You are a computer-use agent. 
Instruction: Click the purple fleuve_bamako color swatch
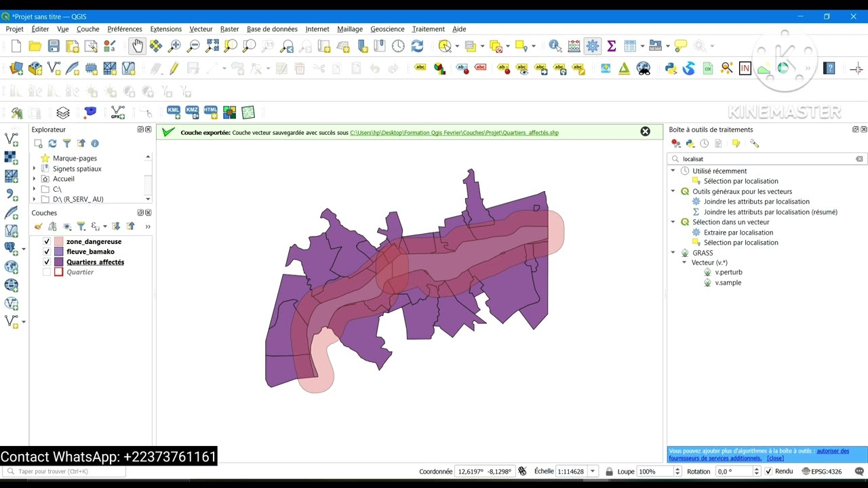pyautogui.click(x=59, y=251)
